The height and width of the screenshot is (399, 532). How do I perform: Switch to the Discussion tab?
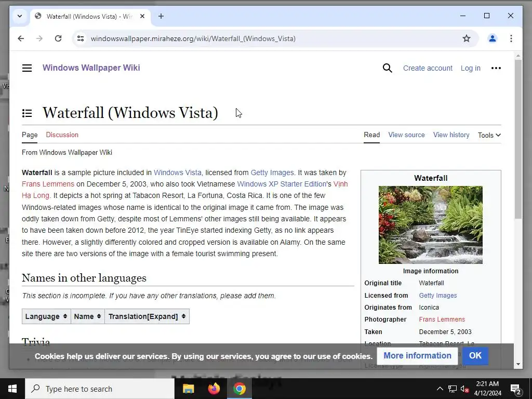click(62, 135)
